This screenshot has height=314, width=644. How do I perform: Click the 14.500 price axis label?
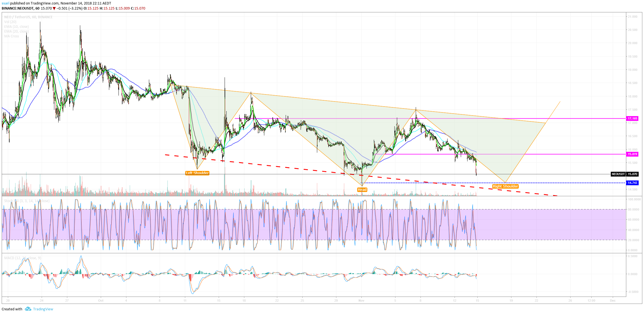tap(632, 190)
